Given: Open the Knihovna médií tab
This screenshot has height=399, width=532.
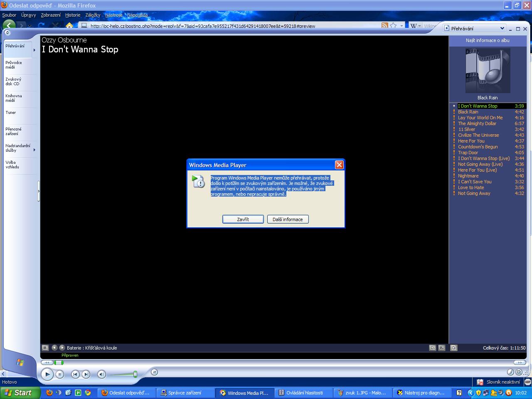Looking at the screenshot, I should click(14, 98).
